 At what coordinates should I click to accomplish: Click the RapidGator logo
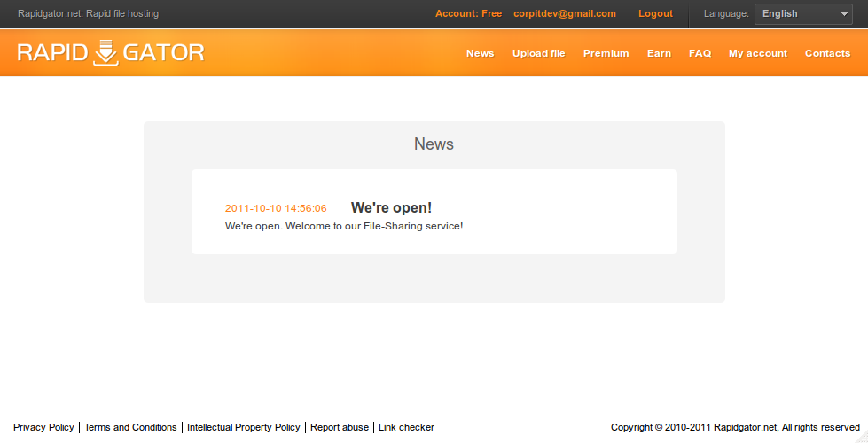click(111, 53)
